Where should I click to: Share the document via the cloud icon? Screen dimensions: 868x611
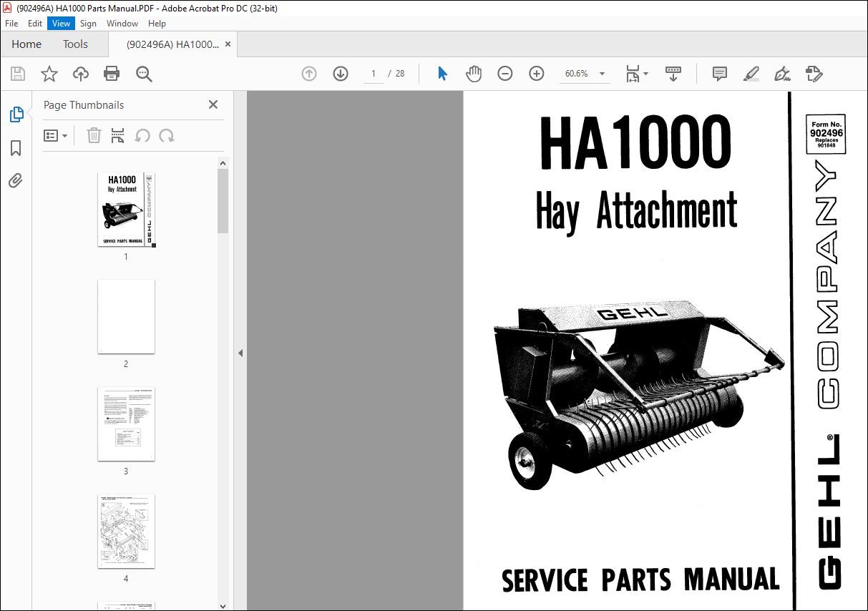(x=80, y=73)
